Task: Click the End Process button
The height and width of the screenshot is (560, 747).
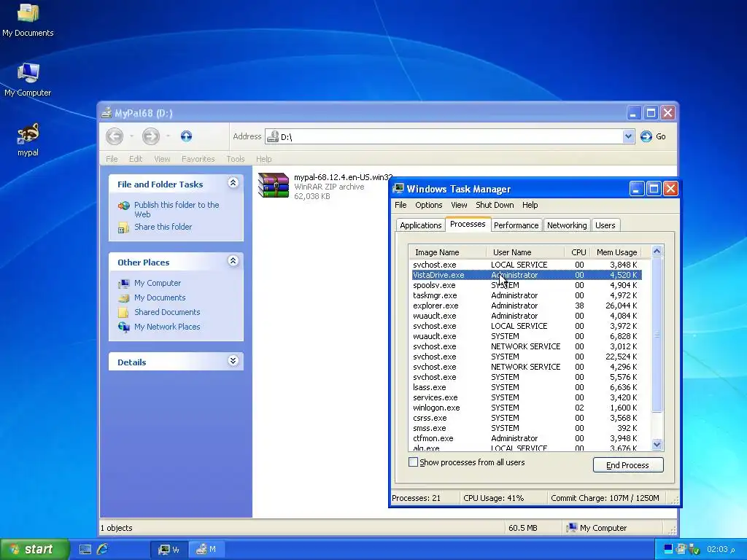Action: point(628,465)
